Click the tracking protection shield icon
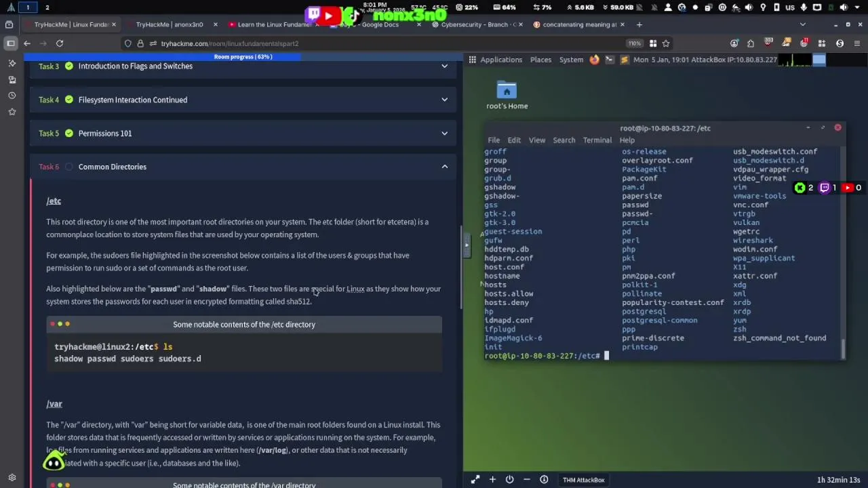The height and width of the screenshot is (488, 868). pos(127,43)
